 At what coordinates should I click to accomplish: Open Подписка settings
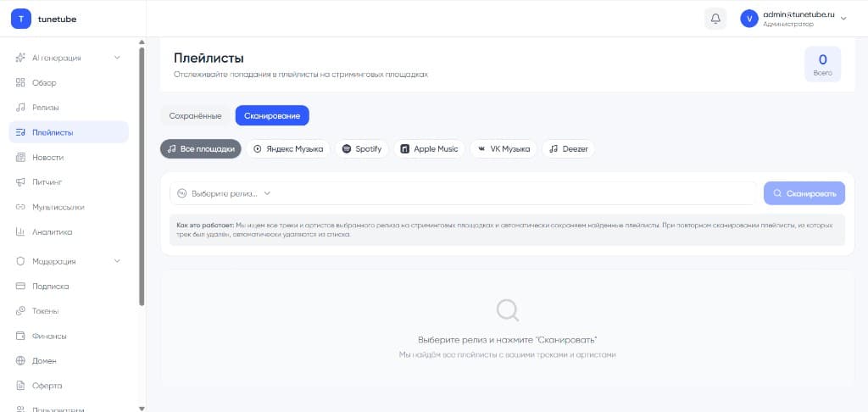69,287
